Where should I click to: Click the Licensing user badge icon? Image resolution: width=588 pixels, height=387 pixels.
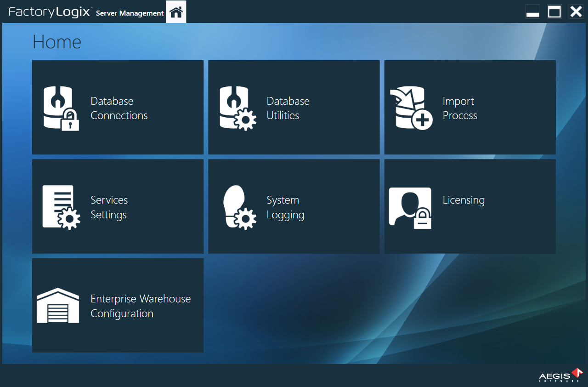409,207
